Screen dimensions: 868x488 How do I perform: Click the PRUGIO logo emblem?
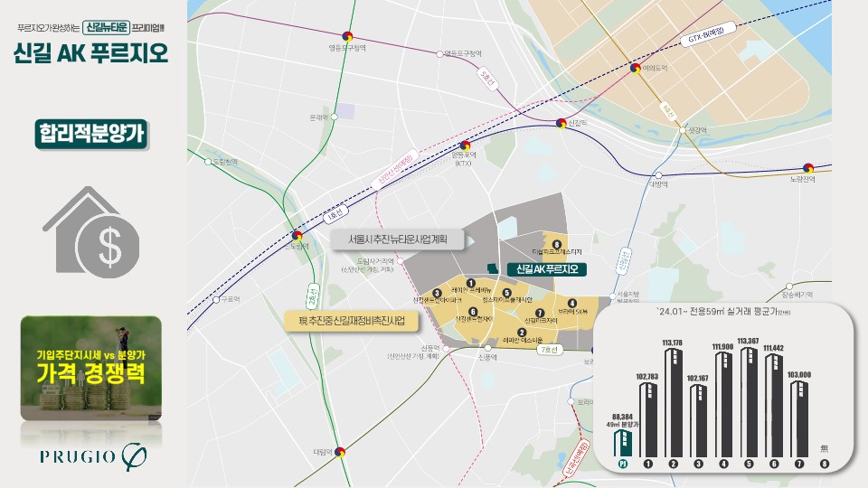tap(134, 456)
